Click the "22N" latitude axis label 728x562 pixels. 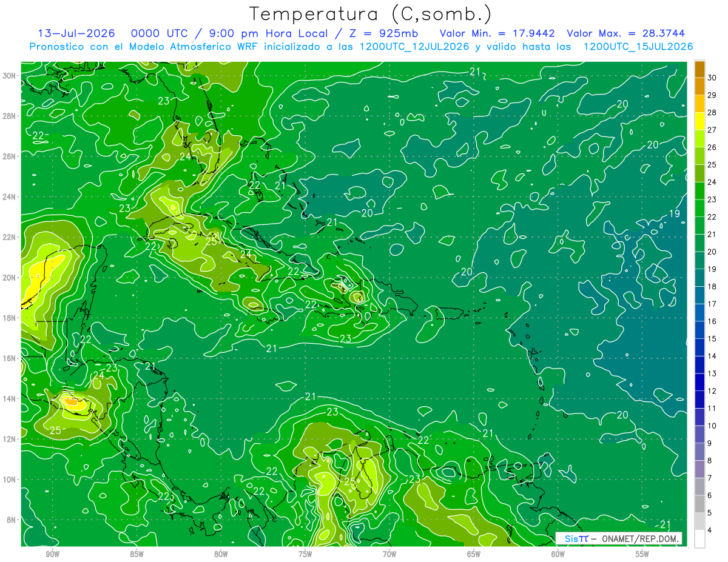pyautogui.click(x=10, y=237)
